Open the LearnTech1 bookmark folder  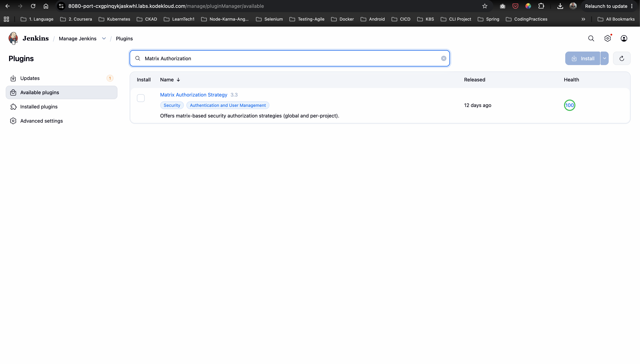(179, 19)
